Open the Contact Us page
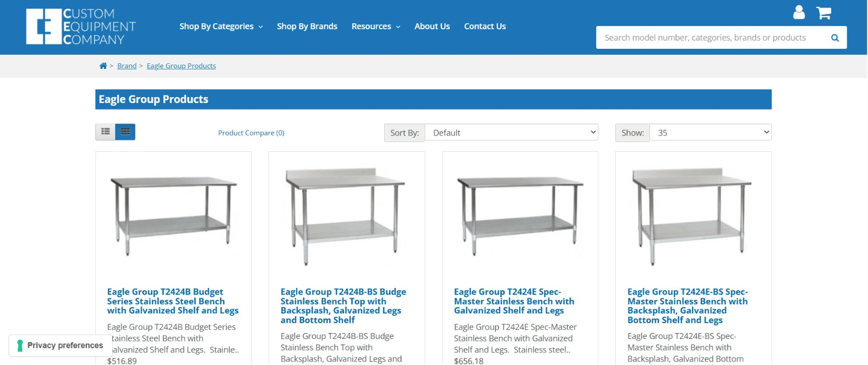Viewport: 868px width, 365px height. (x=484, y=27)
